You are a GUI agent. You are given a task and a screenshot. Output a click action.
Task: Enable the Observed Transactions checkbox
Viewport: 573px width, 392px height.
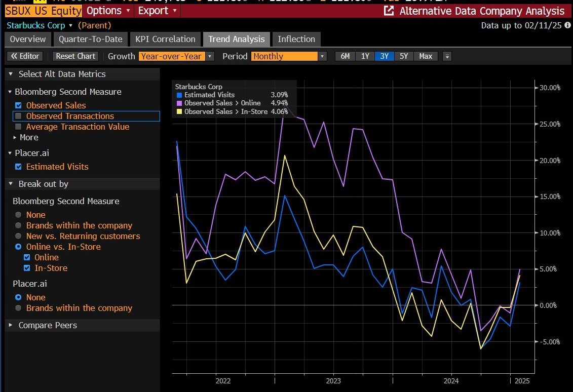[x=18, y=116]
